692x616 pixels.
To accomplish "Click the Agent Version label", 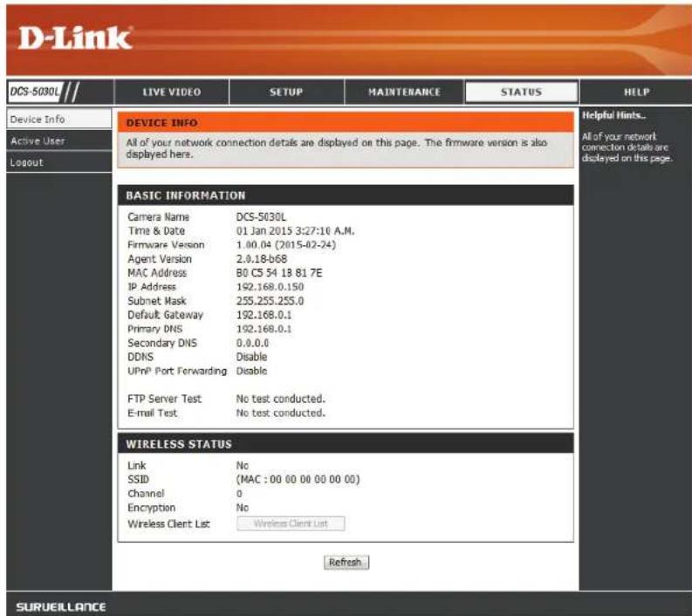I will (160, 259).
